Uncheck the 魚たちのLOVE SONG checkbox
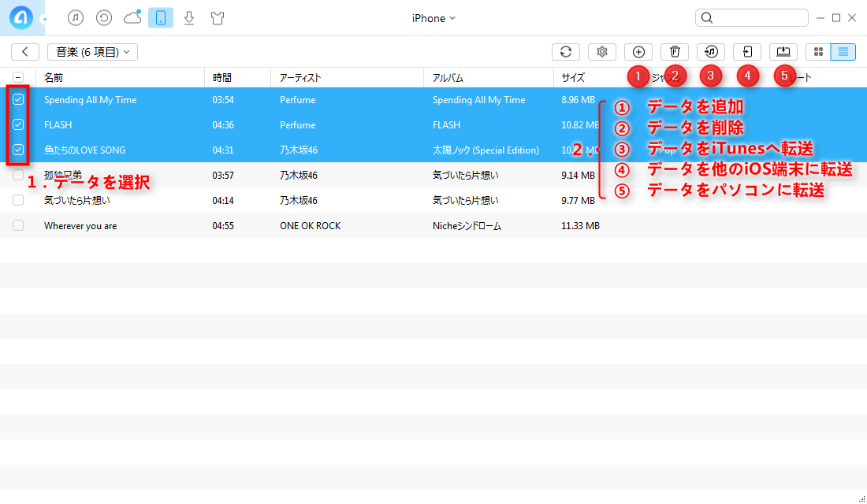 [18, 150]
